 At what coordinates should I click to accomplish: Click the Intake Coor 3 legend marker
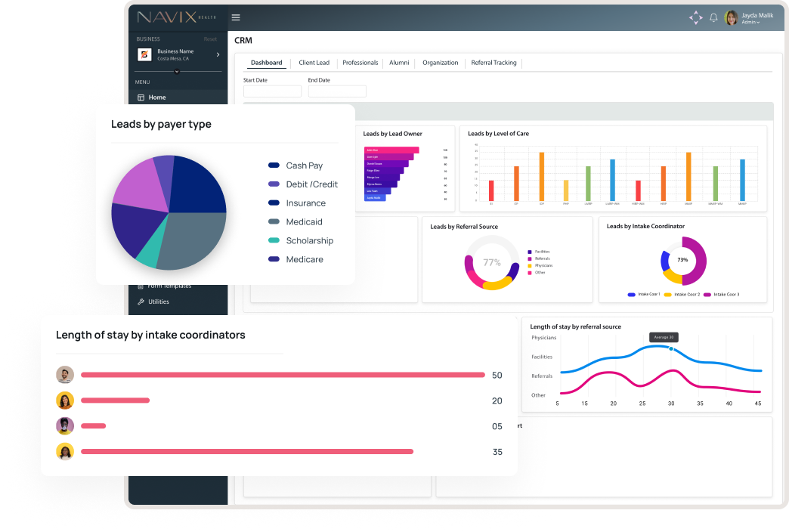click(x=707, y=295)
